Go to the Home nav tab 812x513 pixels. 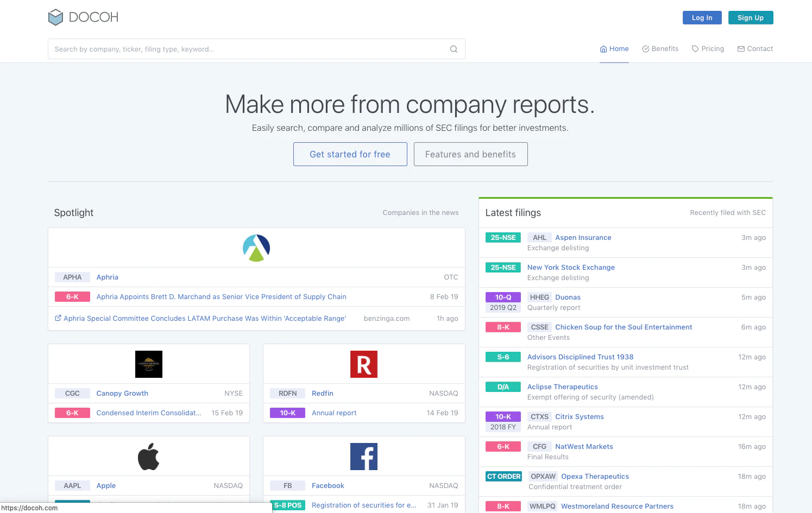(x=614, y=49)
